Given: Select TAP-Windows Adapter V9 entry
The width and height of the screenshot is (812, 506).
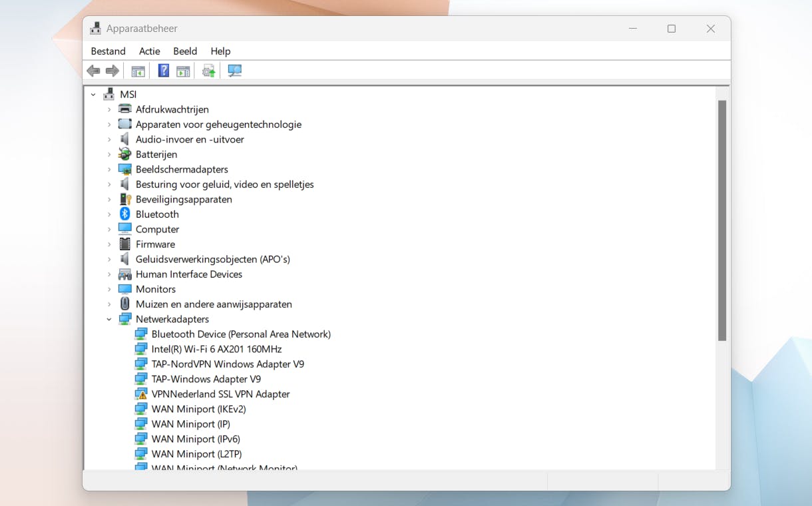Looking at the screenshot, I should (206, 379).
